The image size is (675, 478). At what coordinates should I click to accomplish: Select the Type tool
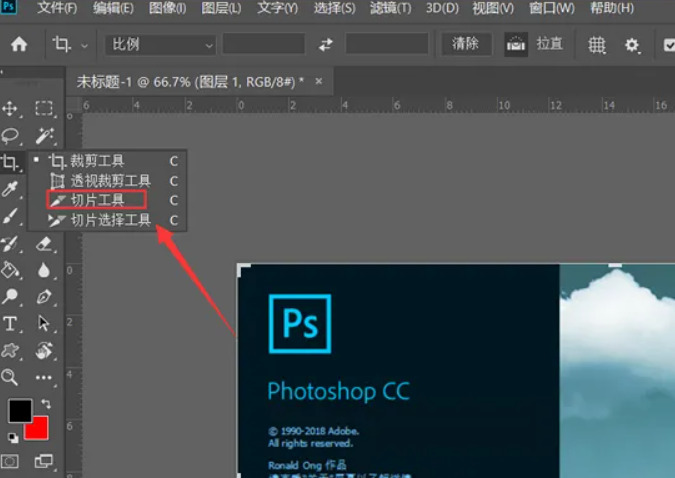10,324
